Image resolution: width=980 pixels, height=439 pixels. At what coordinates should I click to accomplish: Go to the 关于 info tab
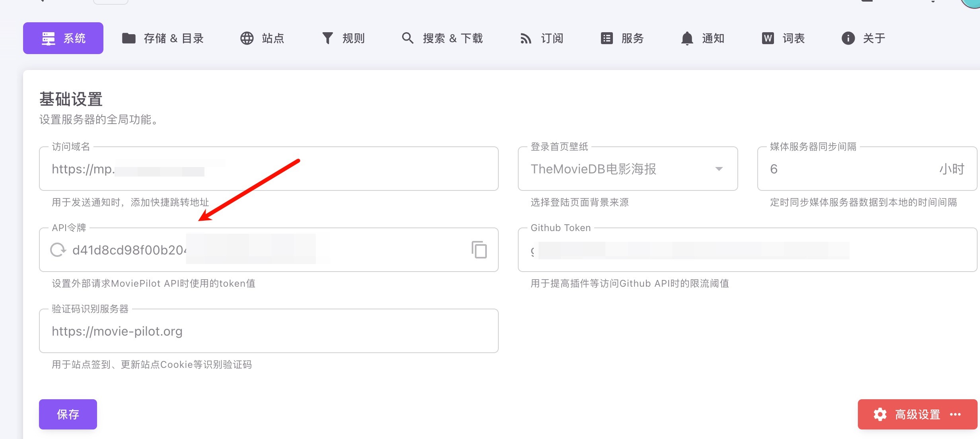pos(863,38)
